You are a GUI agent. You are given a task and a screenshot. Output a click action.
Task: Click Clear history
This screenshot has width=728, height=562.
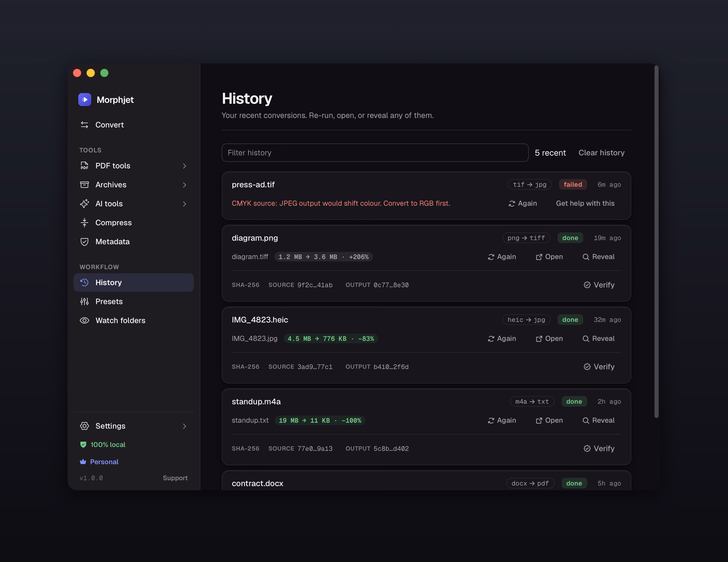coord(601,153)
